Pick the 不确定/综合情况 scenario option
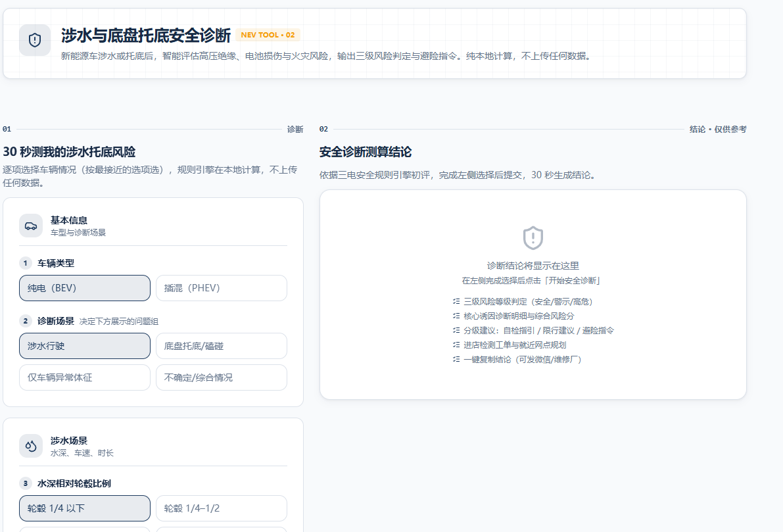Viewport: 783px width, 532px height. point(221,377)
